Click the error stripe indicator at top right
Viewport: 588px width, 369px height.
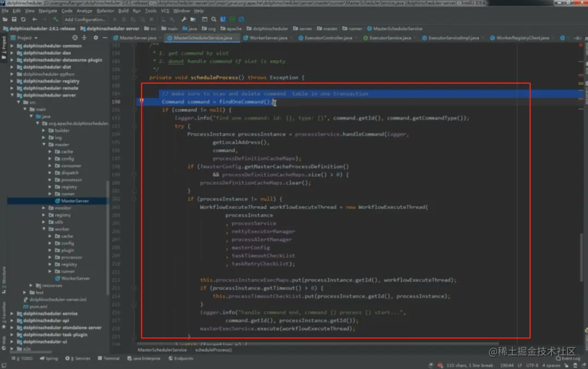(x=581, y=45)
